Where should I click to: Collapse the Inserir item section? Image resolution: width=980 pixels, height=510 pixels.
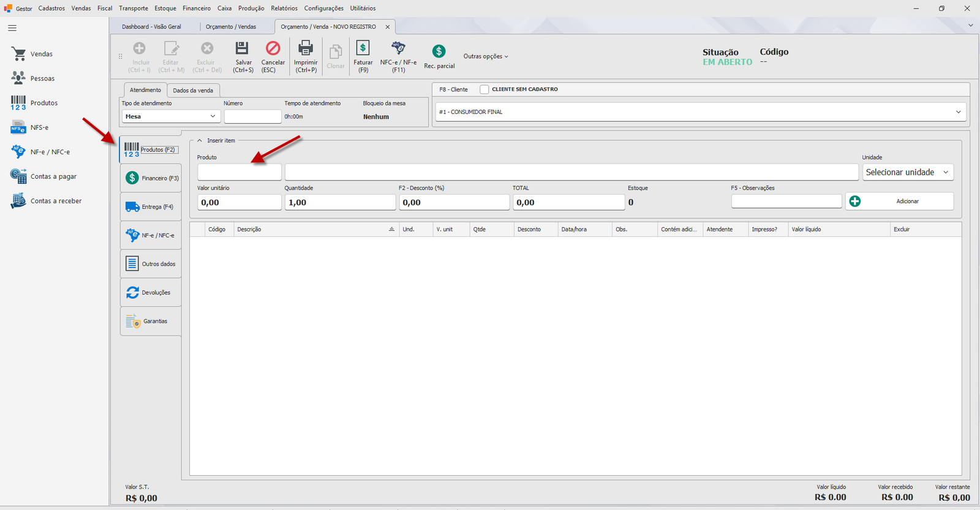[x=200, y=141]
